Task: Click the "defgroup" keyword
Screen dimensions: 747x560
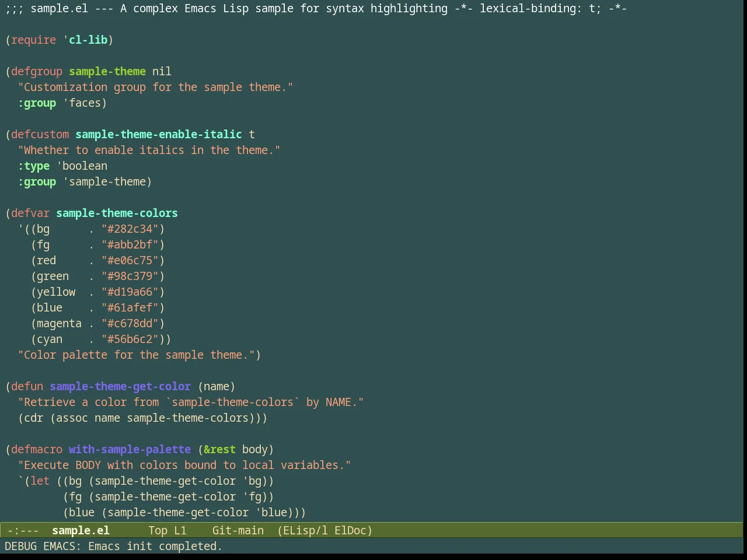Action: click(x=37, y=71)
